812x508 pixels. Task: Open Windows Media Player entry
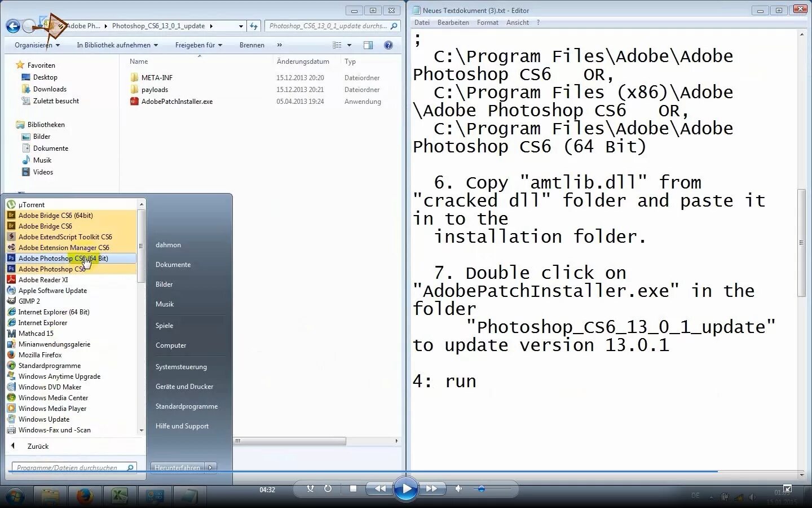(x=71, y=409)
